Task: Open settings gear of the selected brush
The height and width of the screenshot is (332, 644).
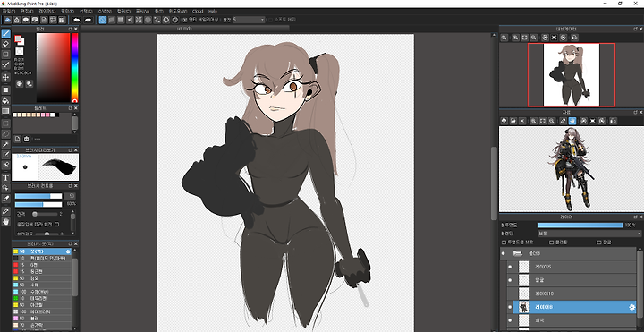Action: (68, 251)
